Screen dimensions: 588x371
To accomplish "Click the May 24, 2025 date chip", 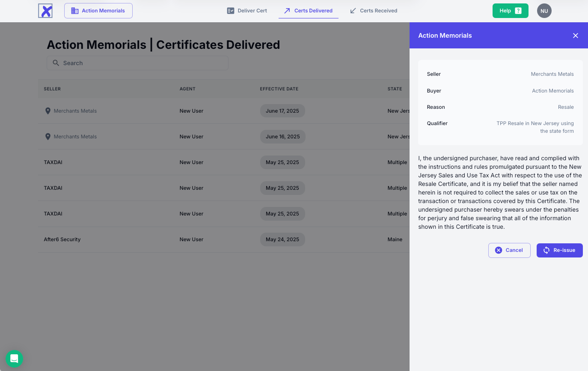I will pyautogui.click(x=282, y=239).
